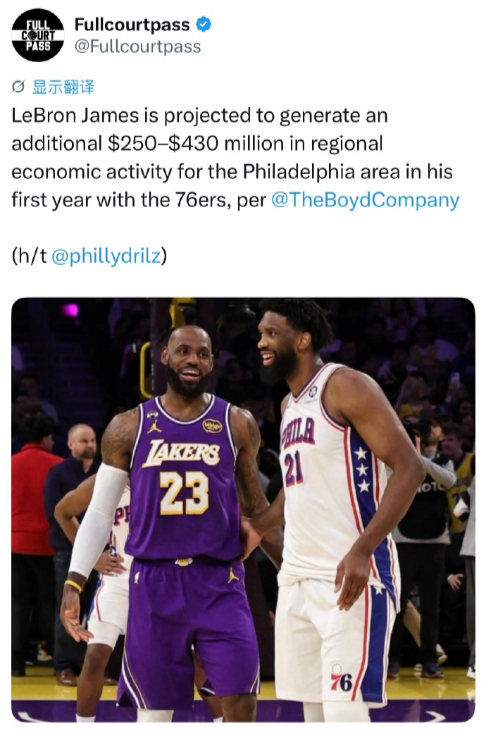Open the @phillydrilz mention
The image size is (481, 737).
[x=106, y=256]
